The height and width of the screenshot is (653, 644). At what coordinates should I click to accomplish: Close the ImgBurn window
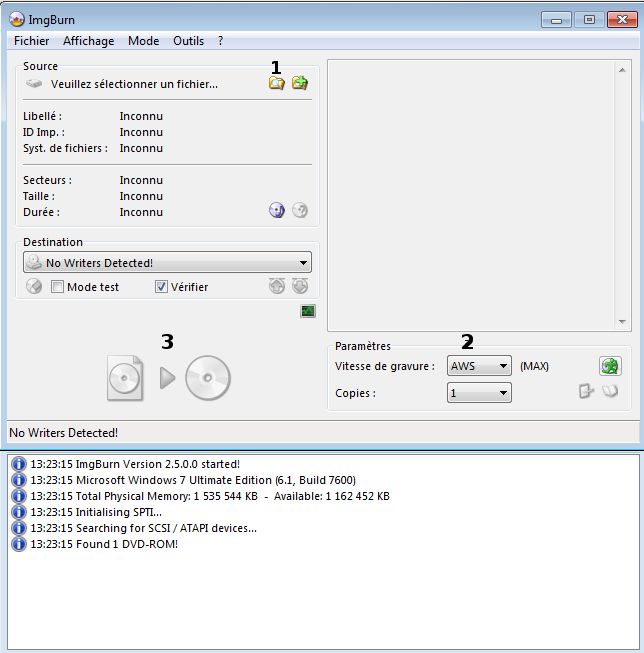[x=622, y=20]
